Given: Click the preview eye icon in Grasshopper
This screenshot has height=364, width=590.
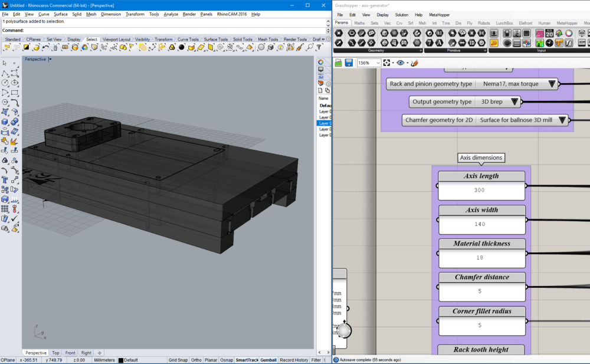Looking at the screenshot, I should [401, 63].
